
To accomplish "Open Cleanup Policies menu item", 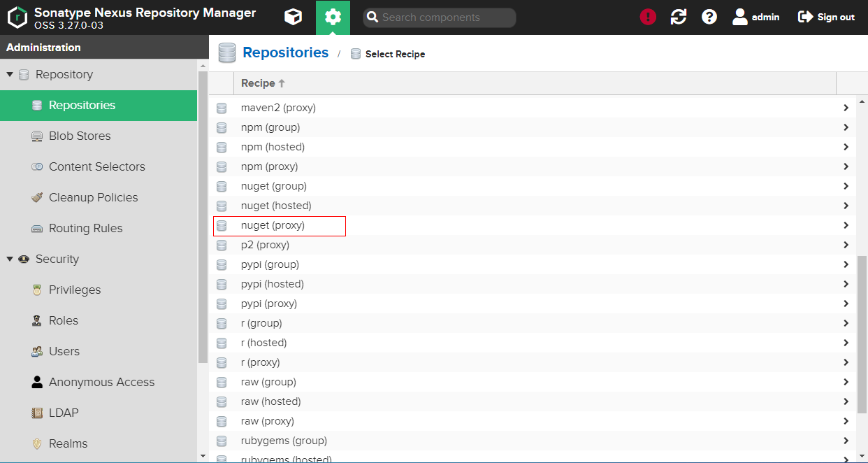I will coord(99,198).
